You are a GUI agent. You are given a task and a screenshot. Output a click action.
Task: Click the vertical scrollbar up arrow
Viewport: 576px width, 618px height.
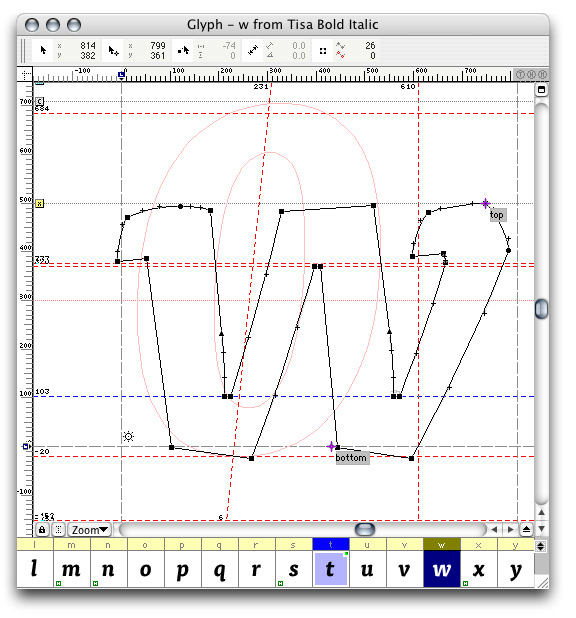tap(541, 512)
